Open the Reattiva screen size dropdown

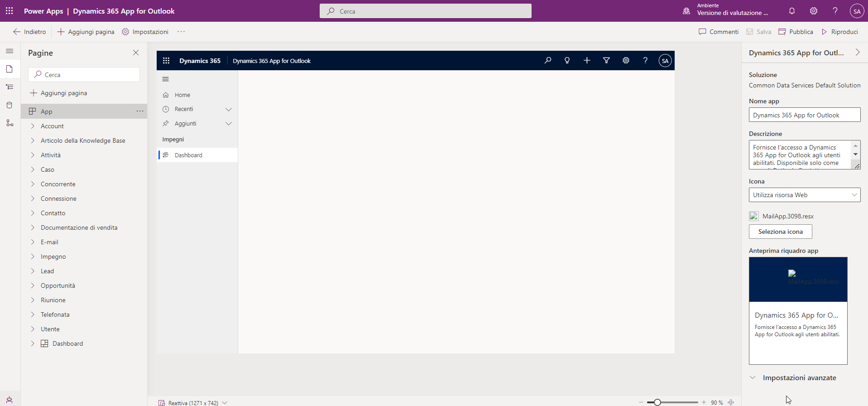pyautogui.click(x=193, y=402)
